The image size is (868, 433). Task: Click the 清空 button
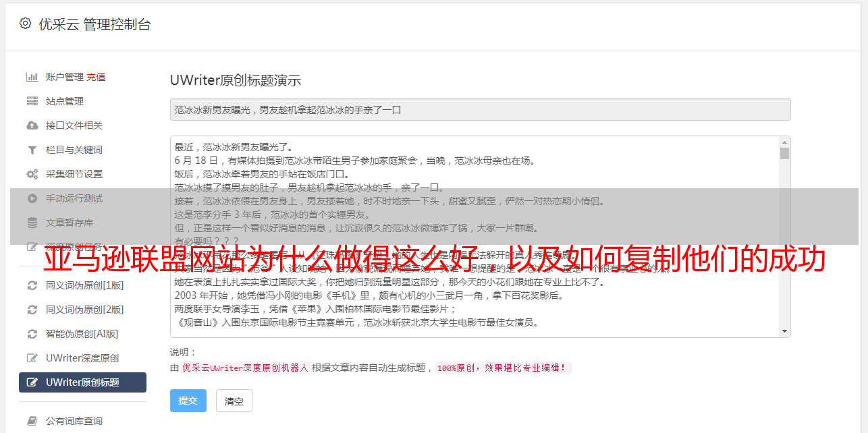point(234,401)
